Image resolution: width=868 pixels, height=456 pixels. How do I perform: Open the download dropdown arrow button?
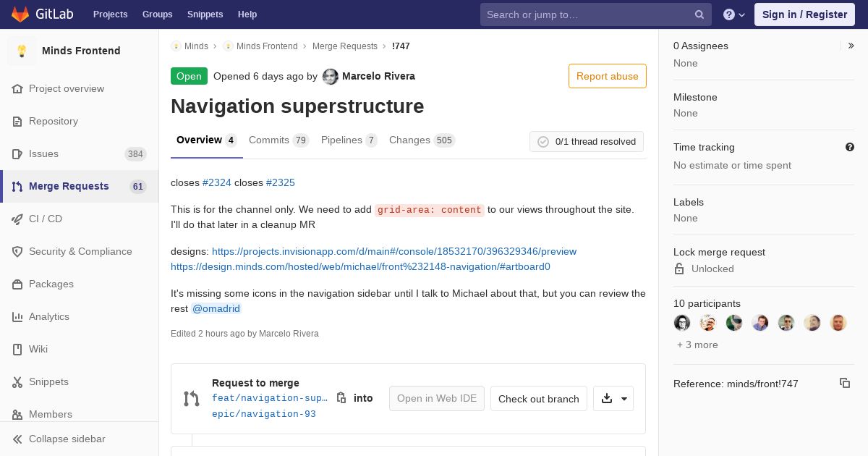coord(613,398)
